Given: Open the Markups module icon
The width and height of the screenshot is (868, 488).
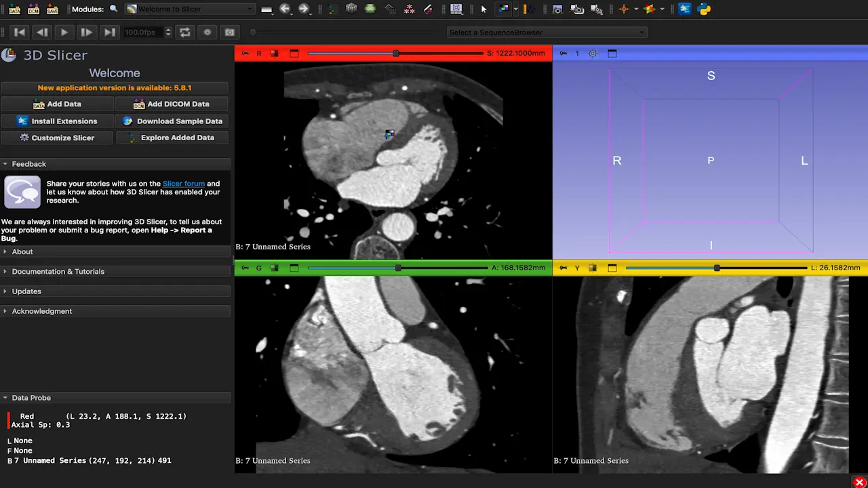Looking at the screenshot, I should pos(409,9).
